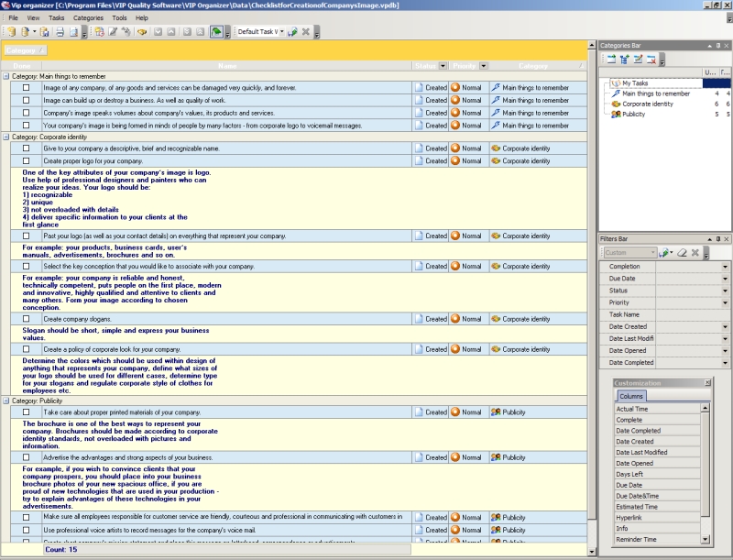The height and width of the screenshot is (560, 733).
Task: Click the New database toolbar icon
Action: [11, 32]
